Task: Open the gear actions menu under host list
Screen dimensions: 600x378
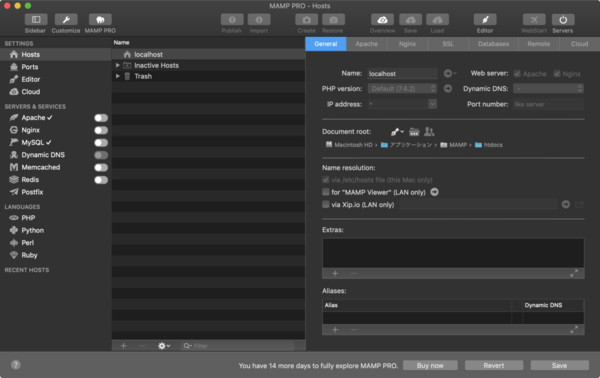Action: coord(164,346)
